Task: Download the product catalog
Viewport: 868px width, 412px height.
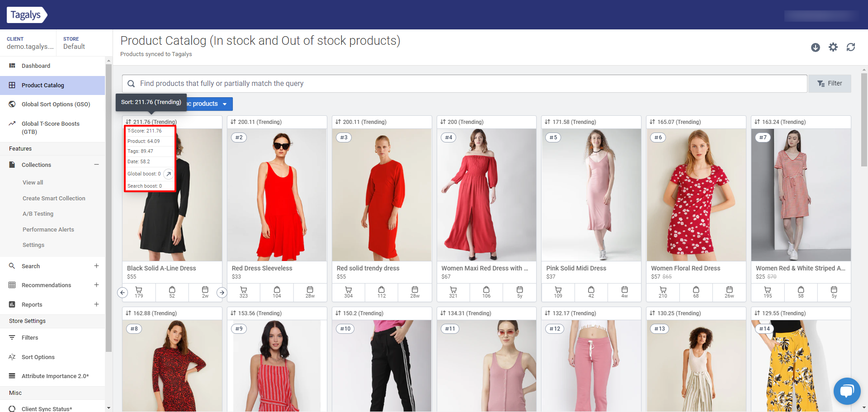Action: (816, 47)
